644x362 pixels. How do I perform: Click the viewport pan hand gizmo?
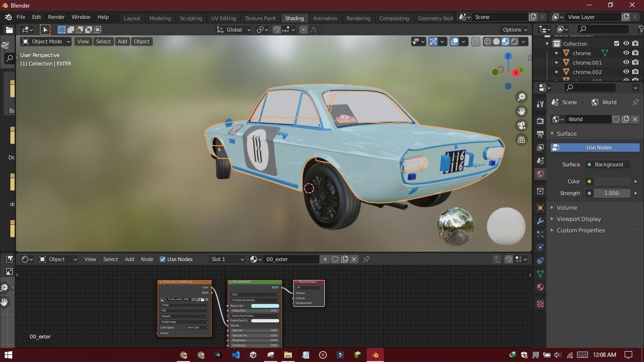tap(521, 111)
